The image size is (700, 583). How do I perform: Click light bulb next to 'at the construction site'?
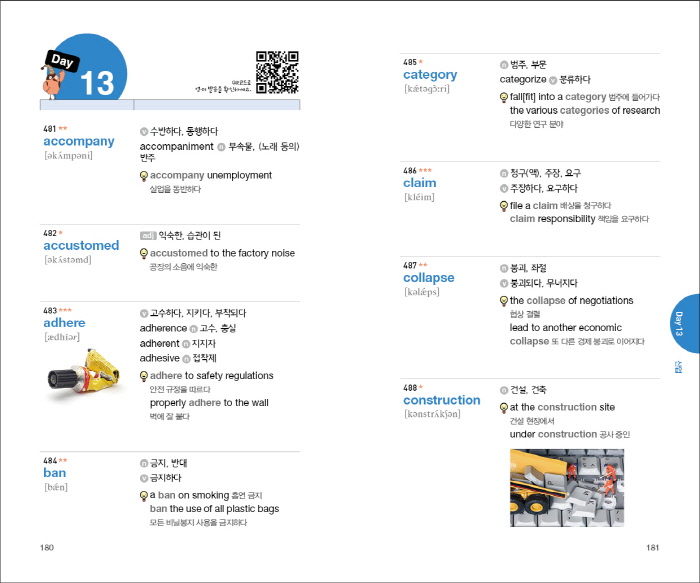pos(504,408)
